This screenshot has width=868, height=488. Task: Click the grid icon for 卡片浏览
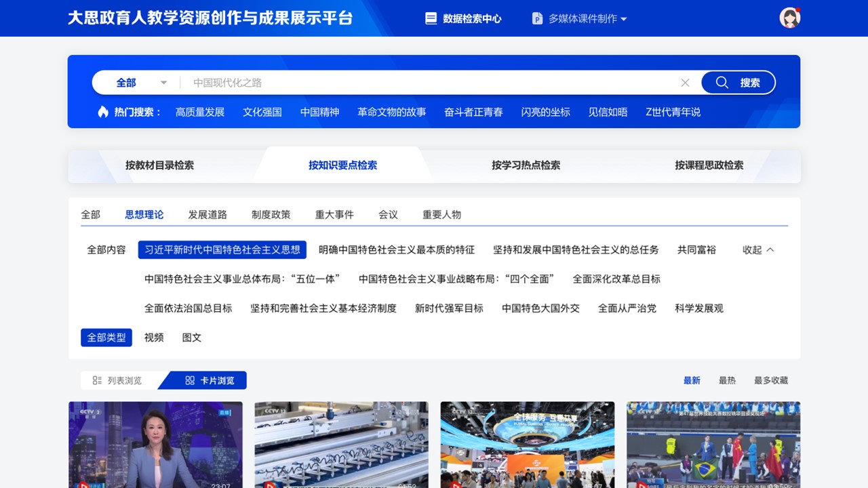[190, 381]
